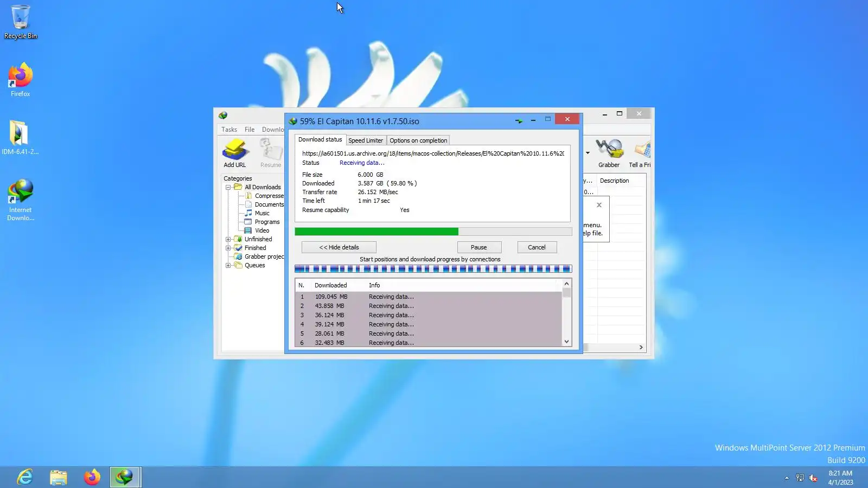Image resolution: width=868 pixels, height=488 pixels.
Task: Click the Finished downloads folder icon
Action: pos(238,248)
